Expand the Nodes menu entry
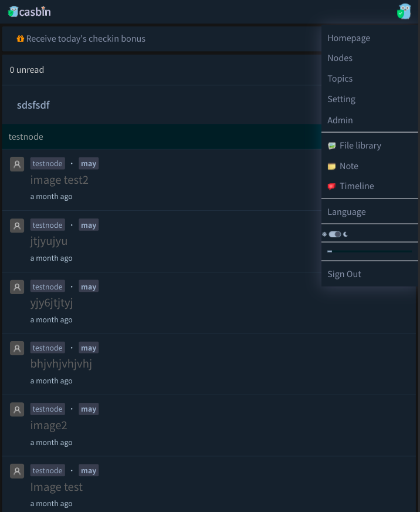 click(340, 58)
